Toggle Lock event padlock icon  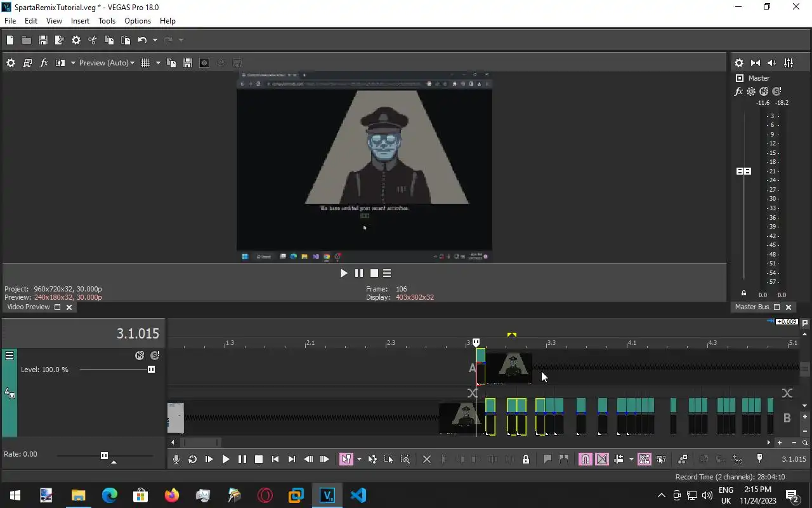point(526,459)
